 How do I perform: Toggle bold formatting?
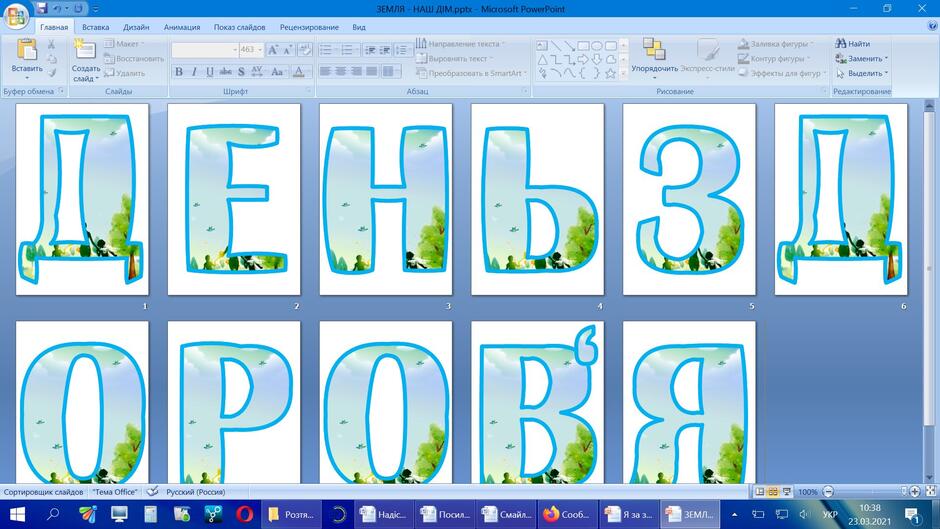[x=179, y=72]
